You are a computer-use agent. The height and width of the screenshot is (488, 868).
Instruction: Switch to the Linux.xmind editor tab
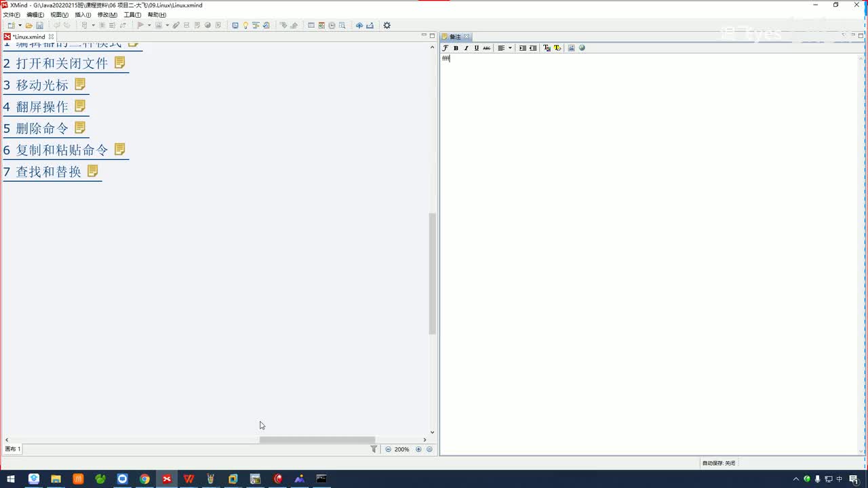28,37
